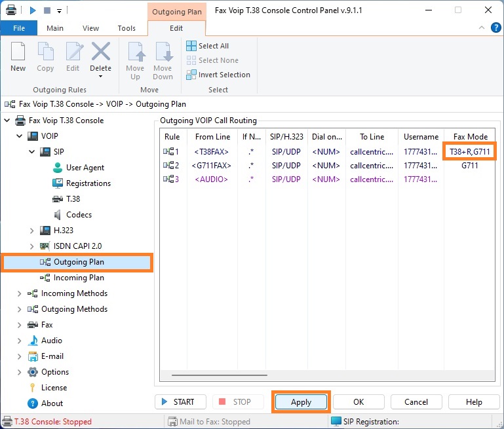Click the T38+R,G711 fax mode cell

point(470,151)
